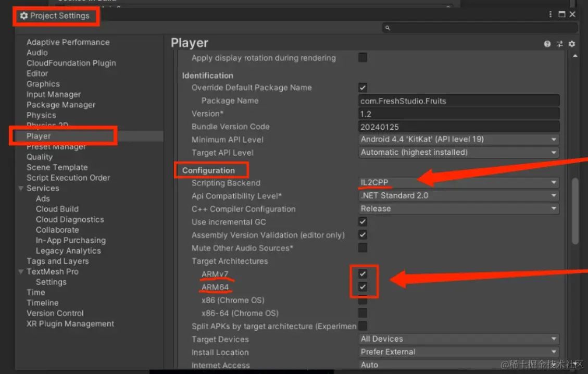Open Package Manager settings
Screen dimensions: 588x374
61,105
